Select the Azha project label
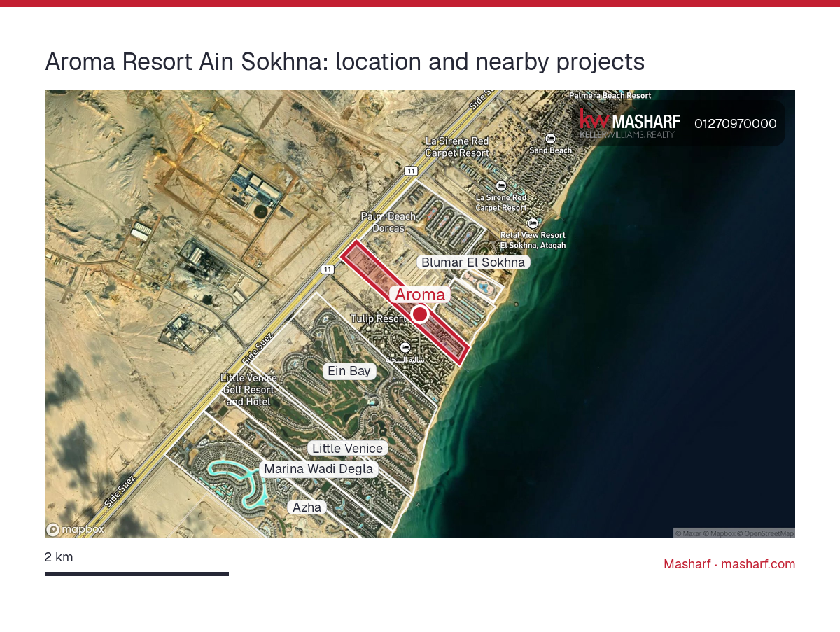The height and width of the screenshot is (632, 840). [307, 507]
